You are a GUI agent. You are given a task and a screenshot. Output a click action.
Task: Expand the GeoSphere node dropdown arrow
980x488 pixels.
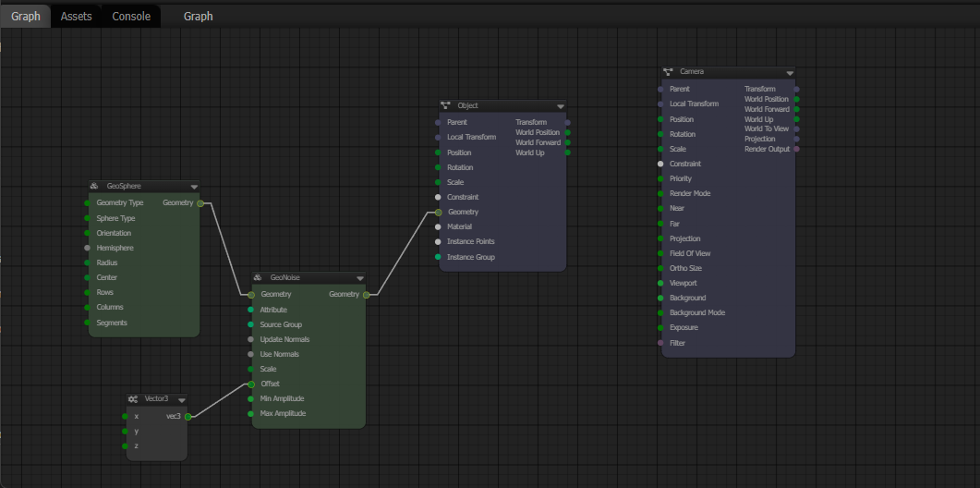coord(194,187)
